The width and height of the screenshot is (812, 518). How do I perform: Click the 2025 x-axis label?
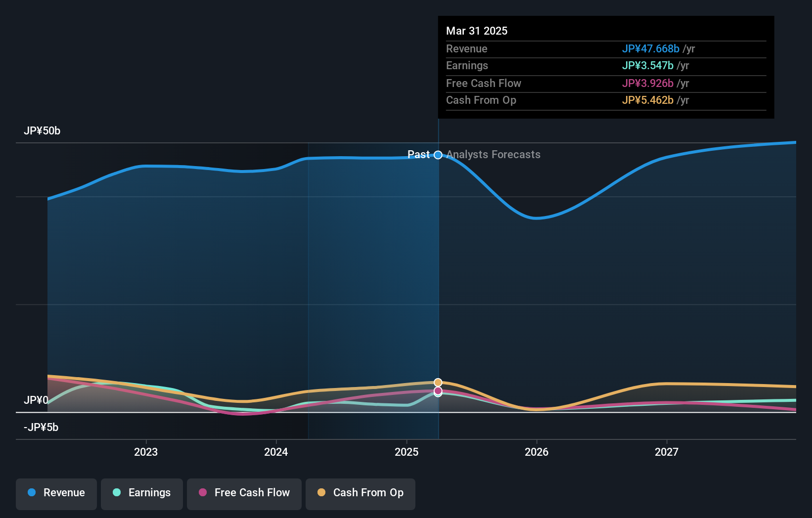(406, 452)
